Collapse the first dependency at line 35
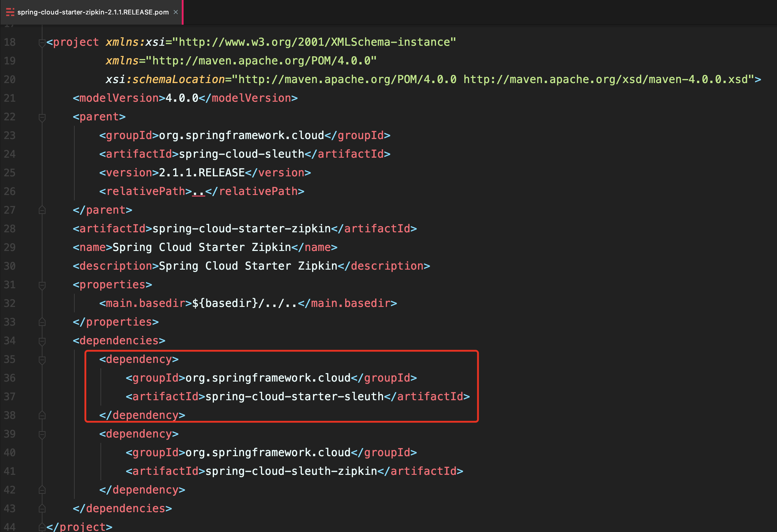777x532 pixels. (42, 360)
